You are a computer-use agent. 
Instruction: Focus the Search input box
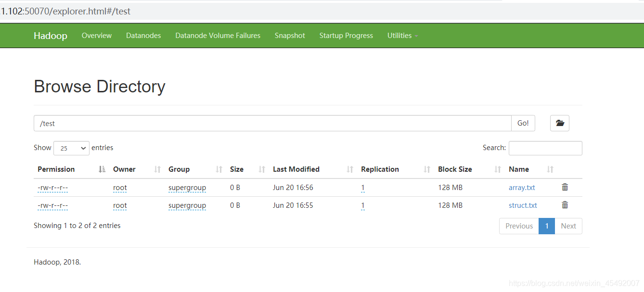click(545, 148)
